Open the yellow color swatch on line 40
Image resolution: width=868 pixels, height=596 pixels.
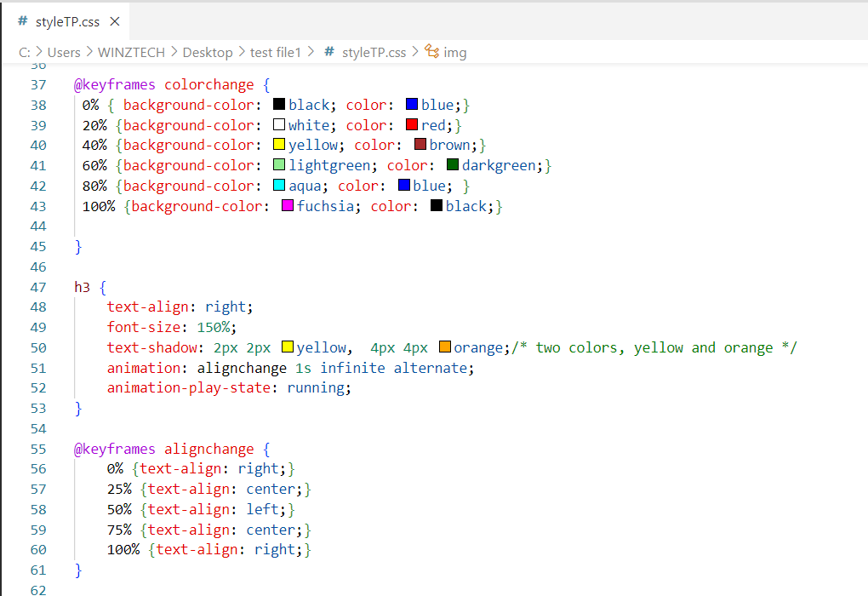point(279,145)
